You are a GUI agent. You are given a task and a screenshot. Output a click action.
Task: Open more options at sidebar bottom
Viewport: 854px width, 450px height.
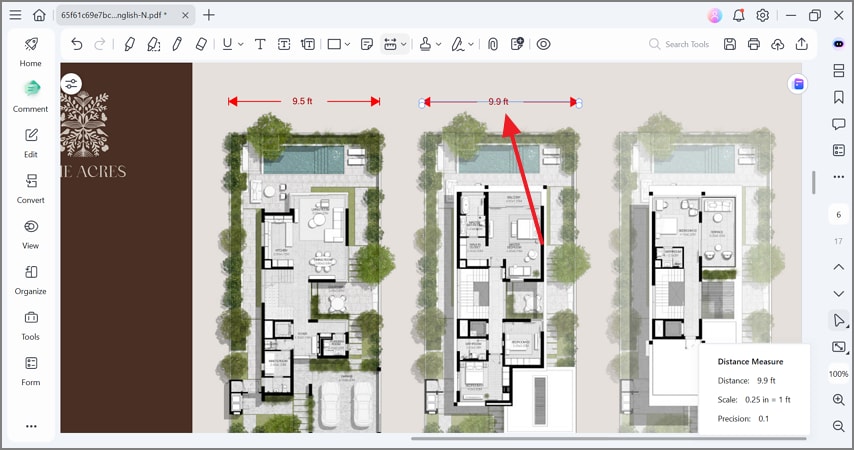(x=31, y=426)
